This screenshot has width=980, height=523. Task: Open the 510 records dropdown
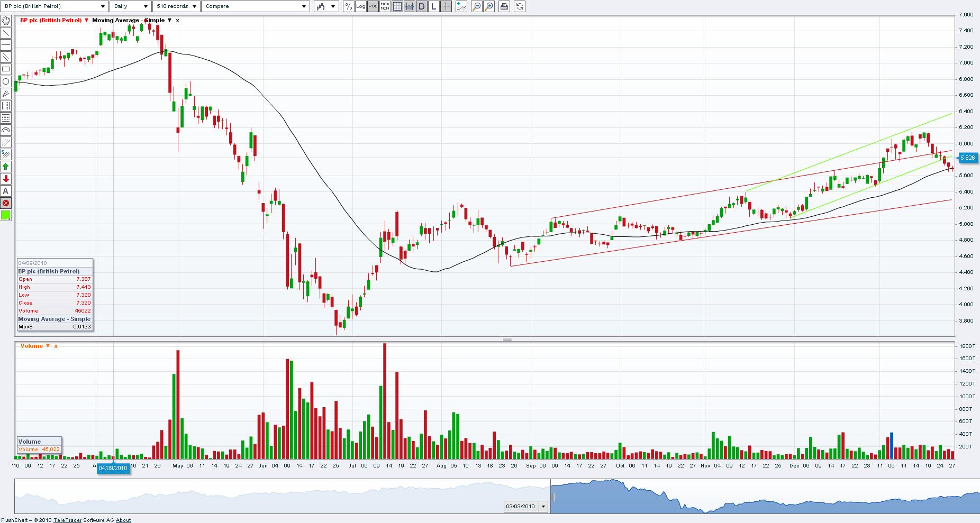pos(176,6)
